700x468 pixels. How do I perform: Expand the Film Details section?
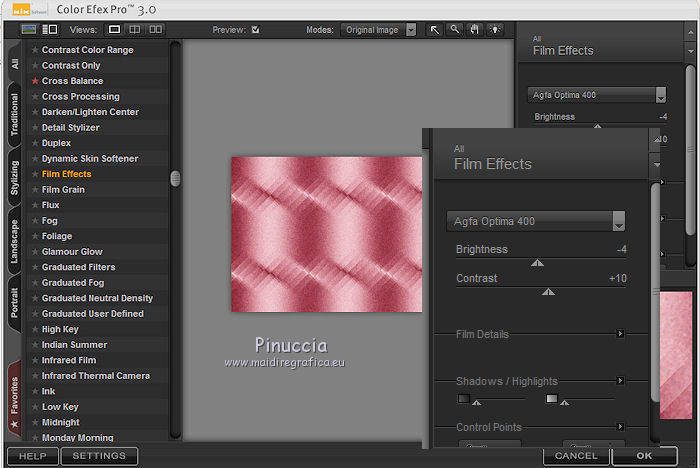pyautogui.click(x=620, y=334)
